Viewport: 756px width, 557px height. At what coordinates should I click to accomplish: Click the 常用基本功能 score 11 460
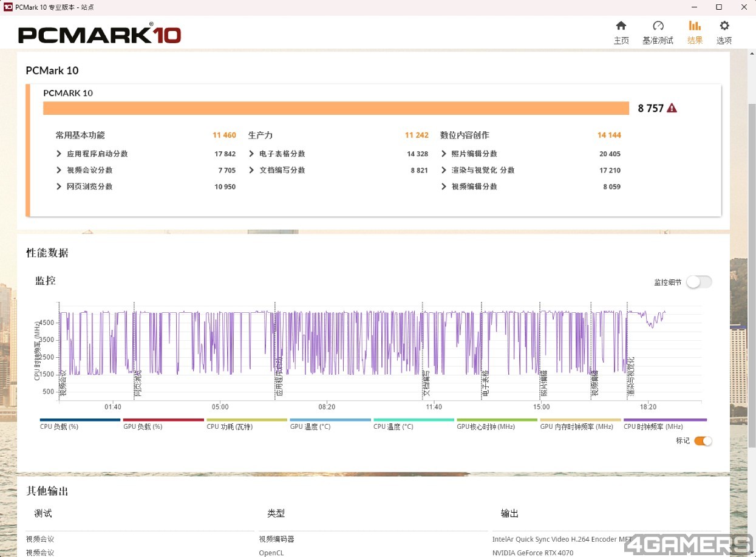click(x=224, y=135)
